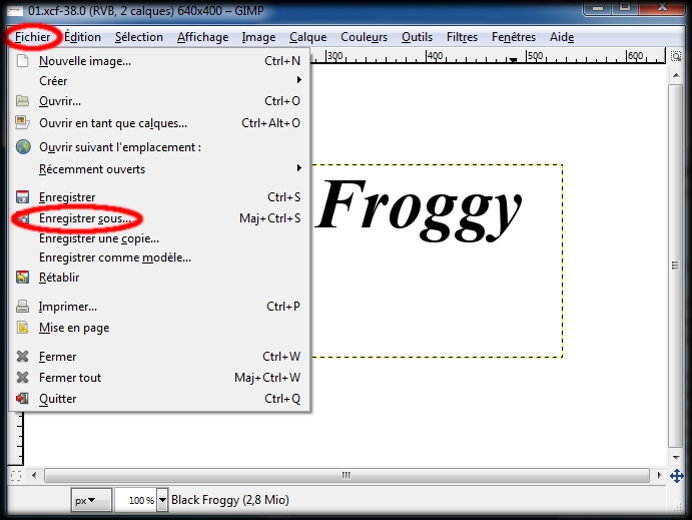The height and width of the screenshot is (520, 692).
Task: Open the Couleurs menu
Action: [364, 37]
